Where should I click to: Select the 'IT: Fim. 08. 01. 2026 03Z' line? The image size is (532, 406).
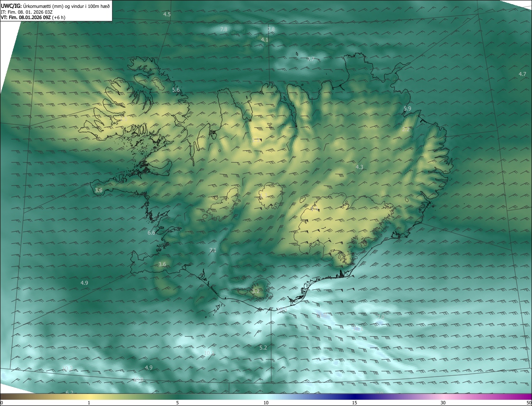click(x=27, y=12)
